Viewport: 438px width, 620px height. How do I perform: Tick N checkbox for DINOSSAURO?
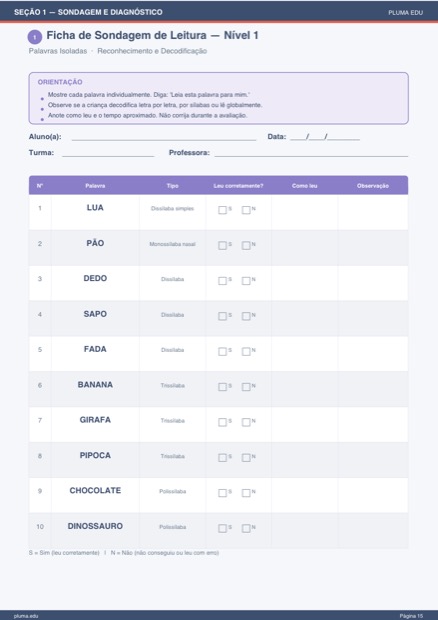(x=246, y=528)
